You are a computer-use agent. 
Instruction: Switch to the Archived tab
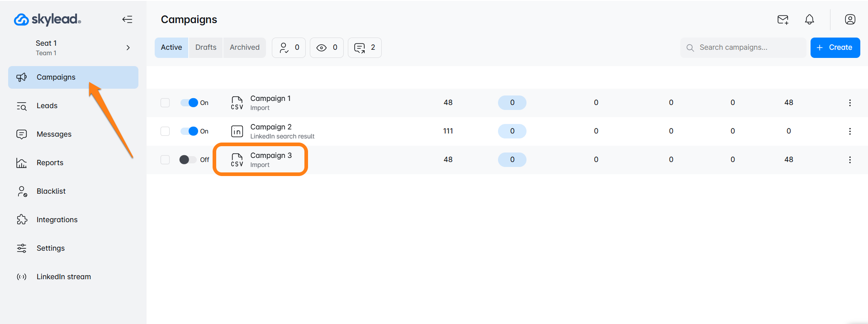click(x=244, y=48)
